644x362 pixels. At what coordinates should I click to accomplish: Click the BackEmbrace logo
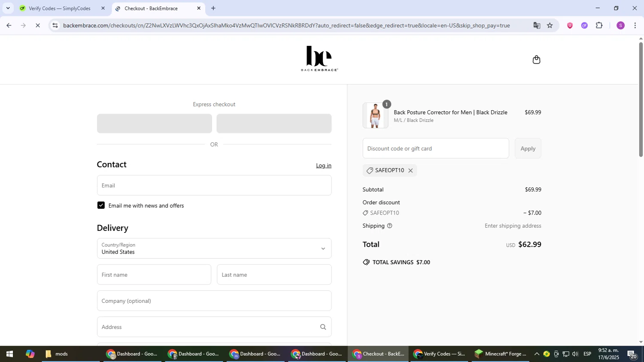tap(319, 58)
